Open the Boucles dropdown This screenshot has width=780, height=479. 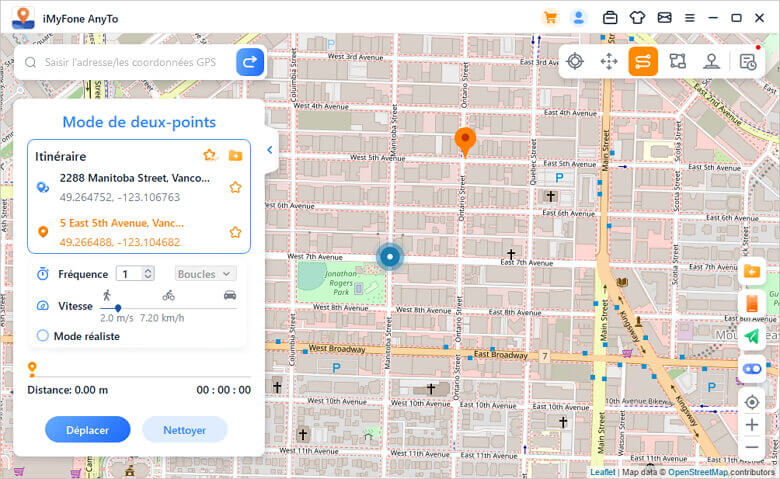[x=205, y=273]
